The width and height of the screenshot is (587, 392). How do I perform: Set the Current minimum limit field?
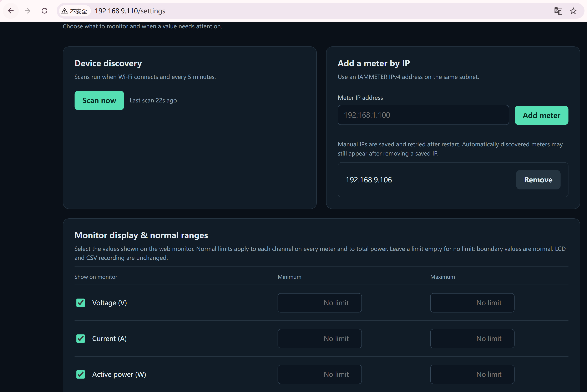[319, 338]
